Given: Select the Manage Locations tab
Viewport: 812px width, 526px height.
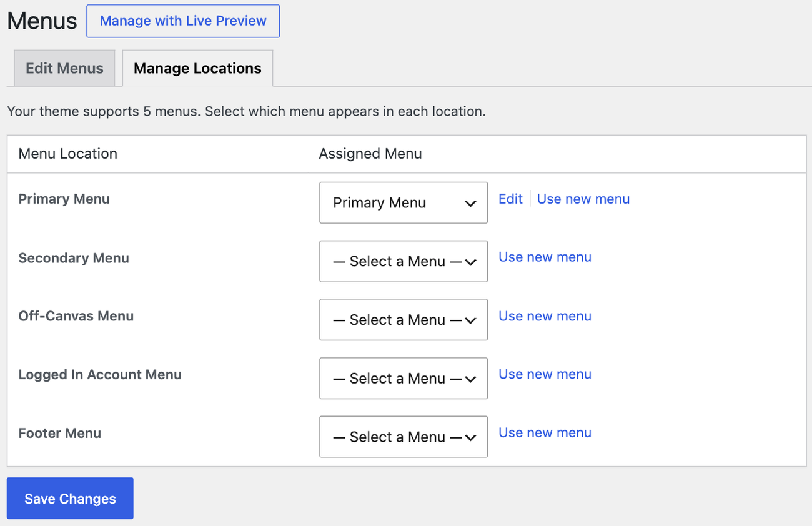Looking at the screenshot, I should click(197, 68).
